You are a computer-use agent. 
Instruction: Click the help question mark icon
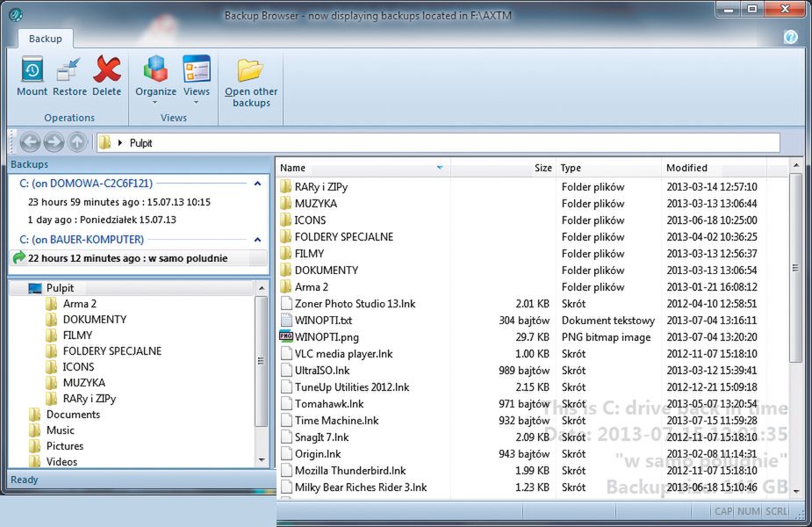[790, 37]
